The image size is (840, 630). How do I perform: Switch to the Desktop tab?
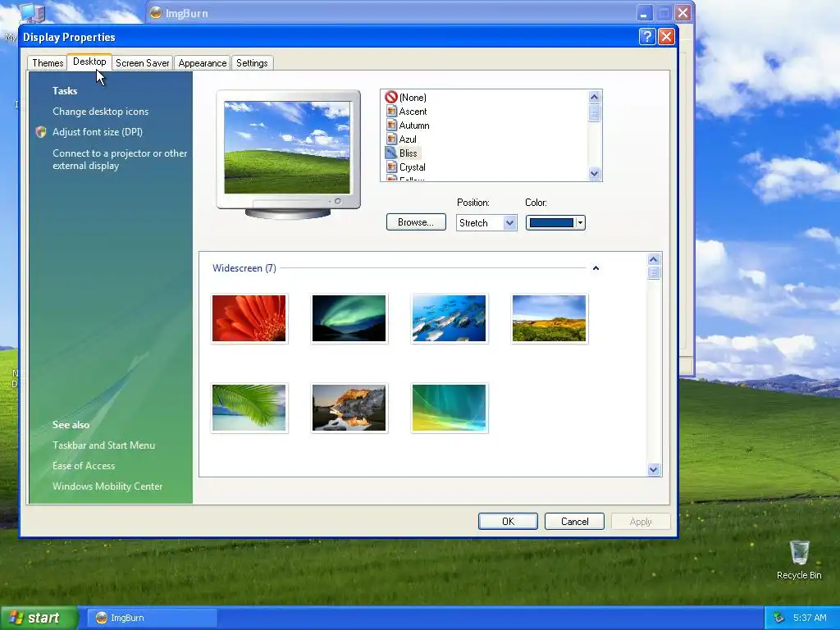coord(89,62)
